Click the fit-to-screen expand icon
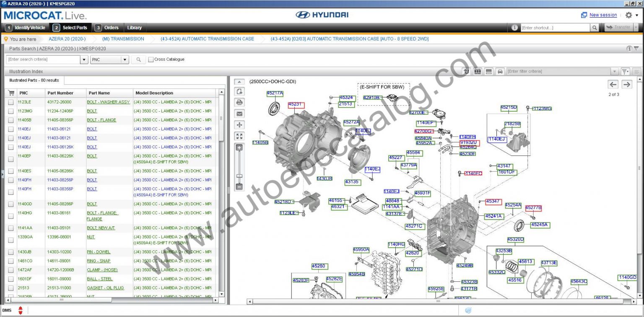This screenshot has width=644, height=317. coord(239,136)
